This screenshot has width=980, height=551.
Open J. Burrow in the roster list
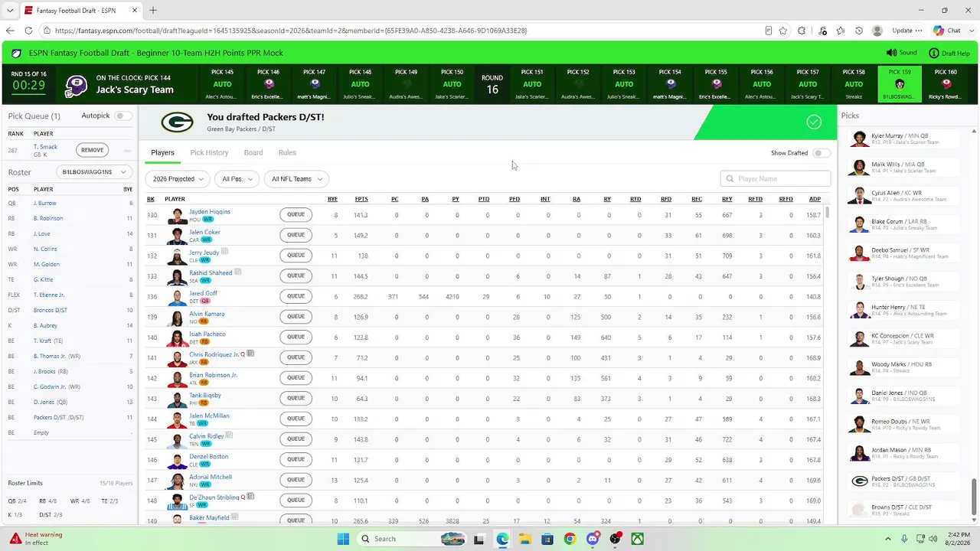click(x=44, y=204)
